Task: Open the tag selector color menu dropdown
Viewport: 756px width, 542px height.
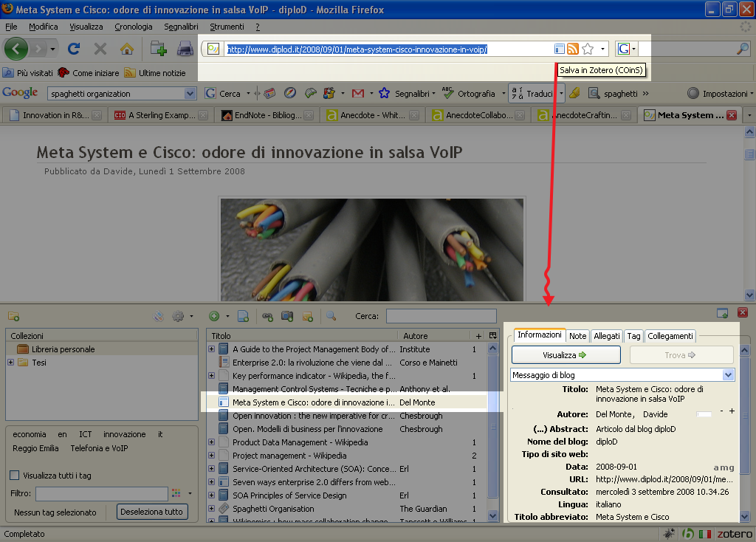Action: (x=190, y=493)
